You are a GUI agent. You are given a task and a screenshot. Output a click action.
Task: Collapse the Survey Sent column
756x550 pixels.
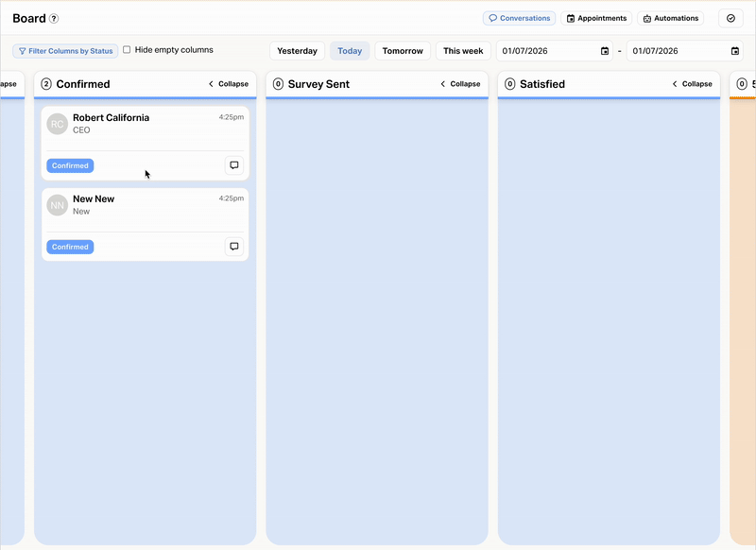click(x=460, y=84)
